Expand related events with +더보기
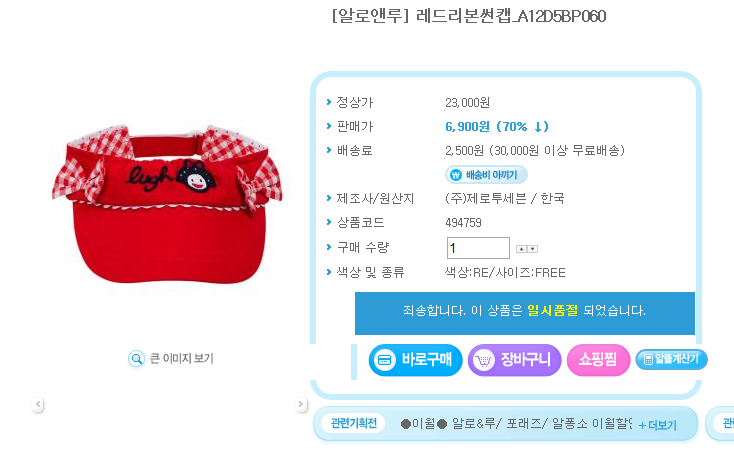The image size is (734, 464). point(657,425)
